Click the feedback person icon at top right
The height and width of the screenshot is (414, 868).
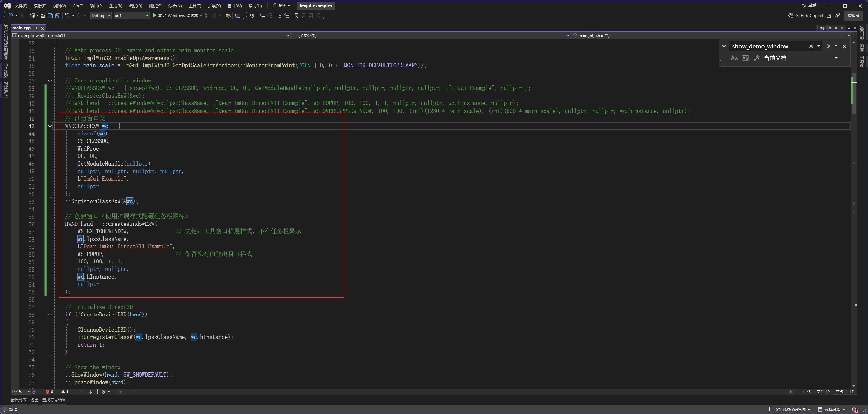coord(837,15)
